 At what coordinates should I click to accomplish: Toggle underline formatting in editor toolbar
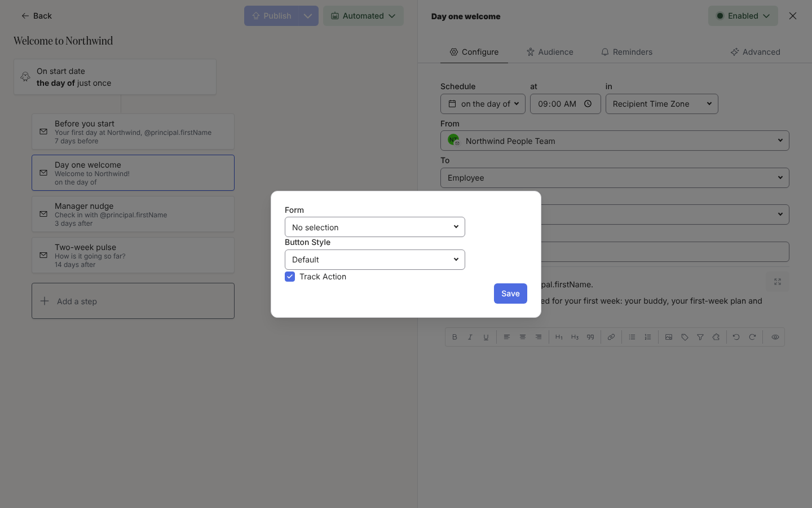[486, 337]
